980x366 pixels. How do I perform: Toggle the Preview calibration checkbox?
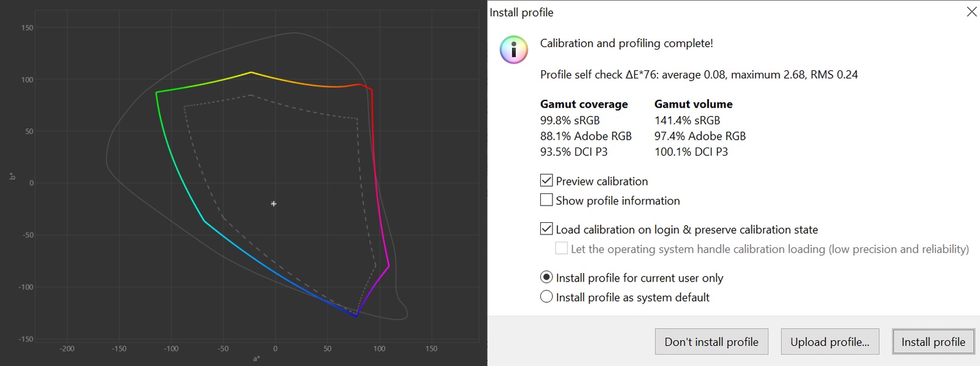(x=546, y=181)
